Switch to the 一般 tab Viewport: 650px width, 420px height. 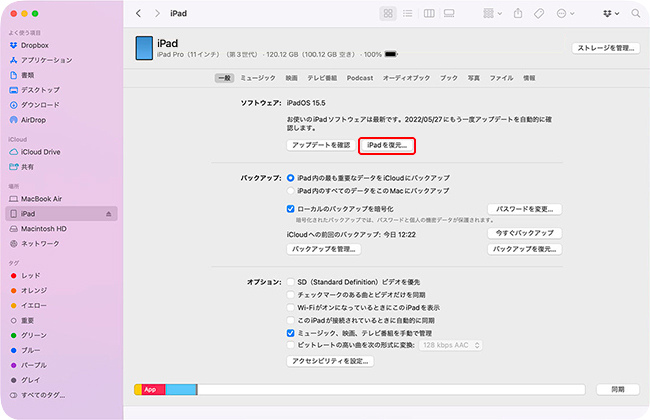click(225, 78)
